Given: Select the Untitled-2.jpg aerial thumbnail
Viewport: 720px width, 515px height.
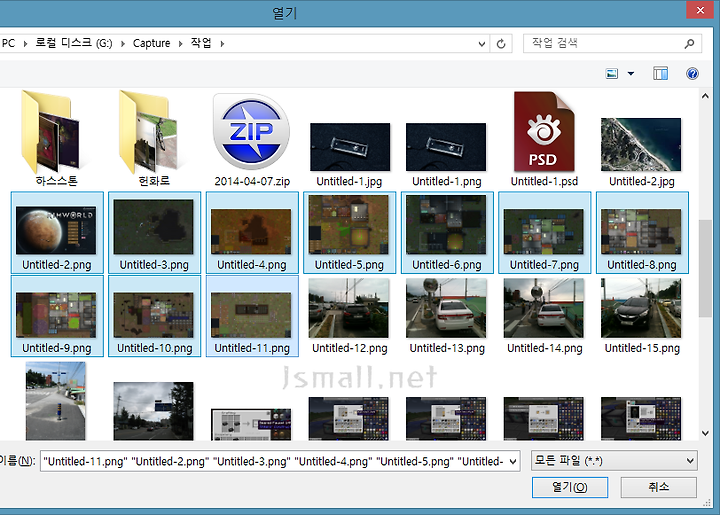Looking at the screenshot, I should coord(641,145).
